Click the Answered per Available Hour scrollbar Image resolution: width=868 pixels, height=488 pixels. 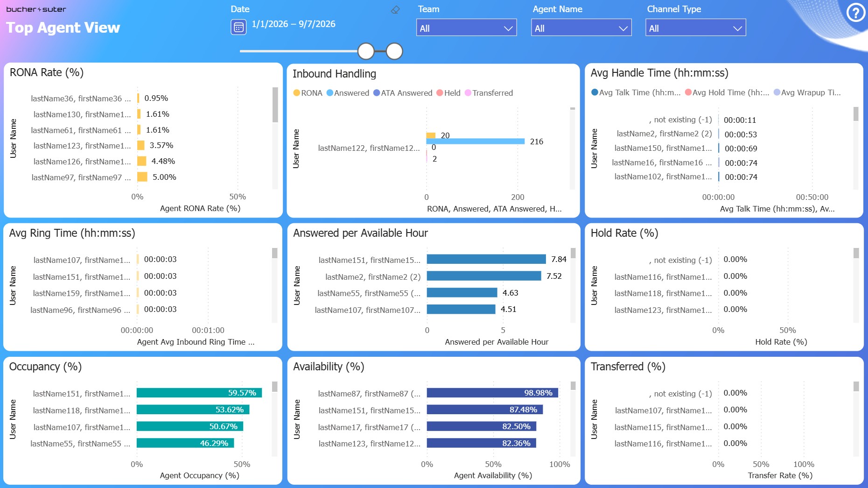tap(573, 253)
